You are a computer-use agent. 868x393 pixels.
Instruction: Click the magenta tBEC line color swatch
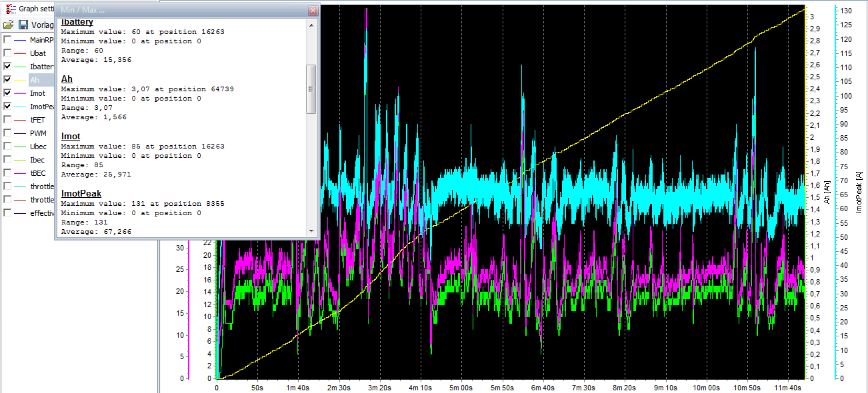(20, 173)
